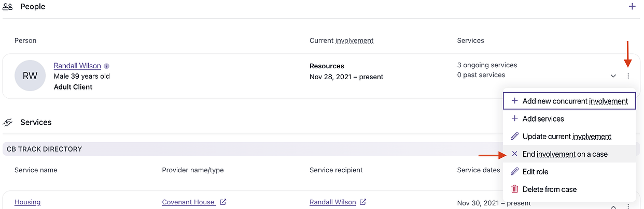Viewport: 644px width, 209px height.
Task: Click the Services handshake icon
Action: point(8,123)
